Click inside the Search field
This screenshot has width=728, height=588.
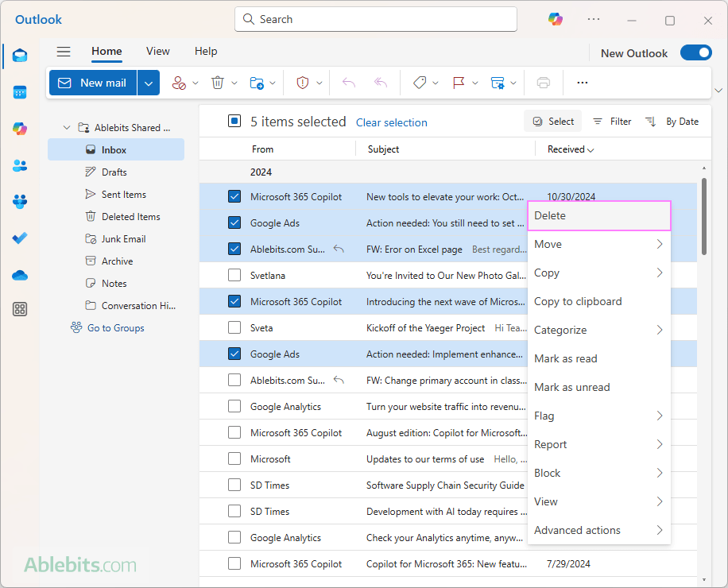coord(375,19)
